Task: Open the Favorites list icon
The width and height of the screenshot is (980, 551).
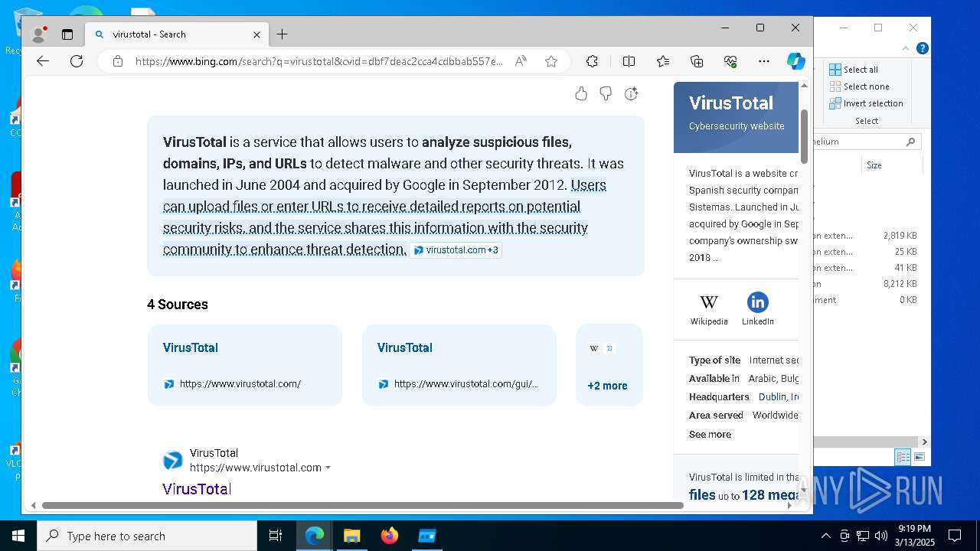Action: click(663, 61)
